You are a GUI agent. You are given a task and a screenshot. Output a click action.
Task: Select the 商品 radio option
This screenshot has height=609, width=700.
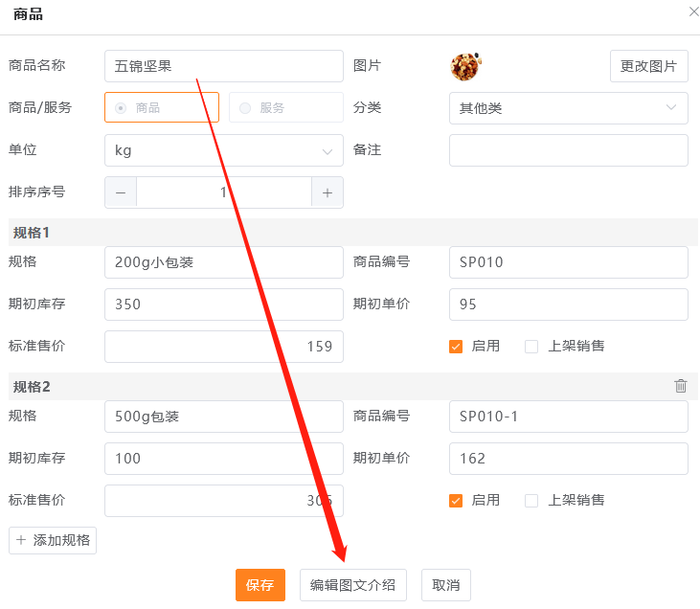tap(121, 108)
